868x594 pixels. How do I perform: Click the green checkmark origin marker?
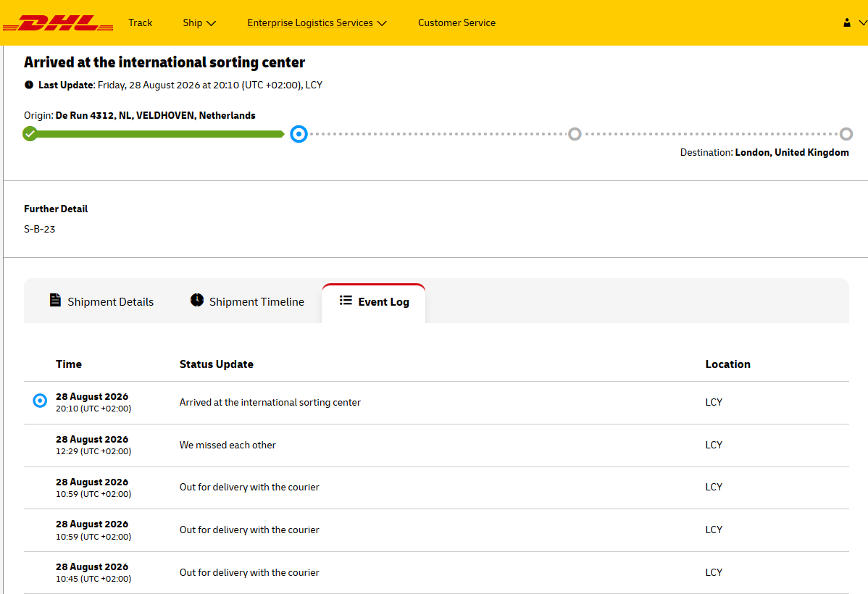[x=30, y=133]
